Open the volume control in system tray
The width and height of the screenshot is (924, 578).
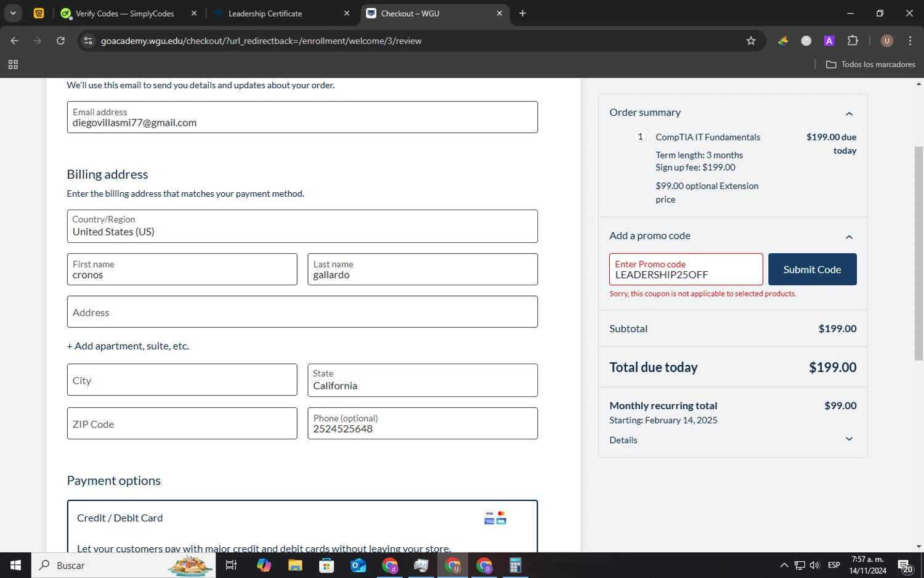pos(814,565)
